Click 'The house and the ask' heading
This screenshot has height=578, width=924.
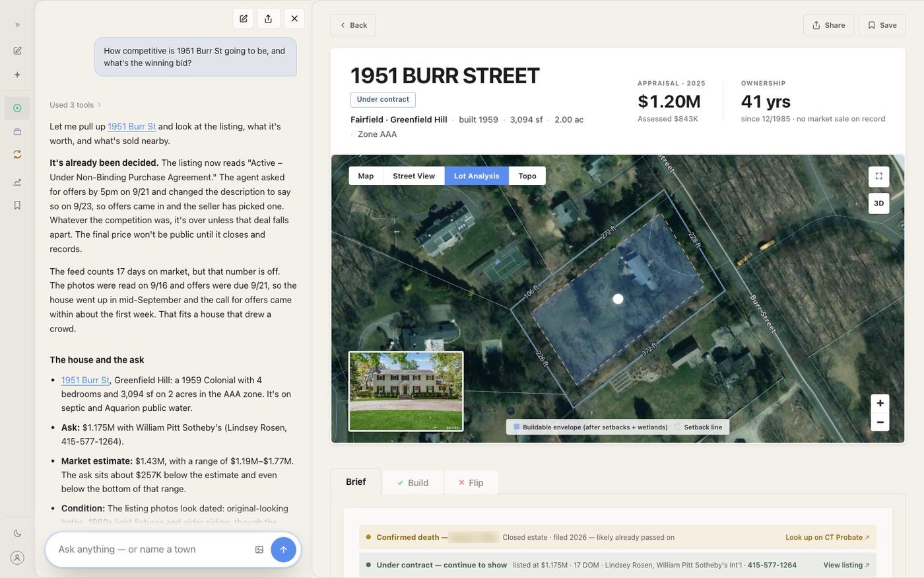pos(97,360)
